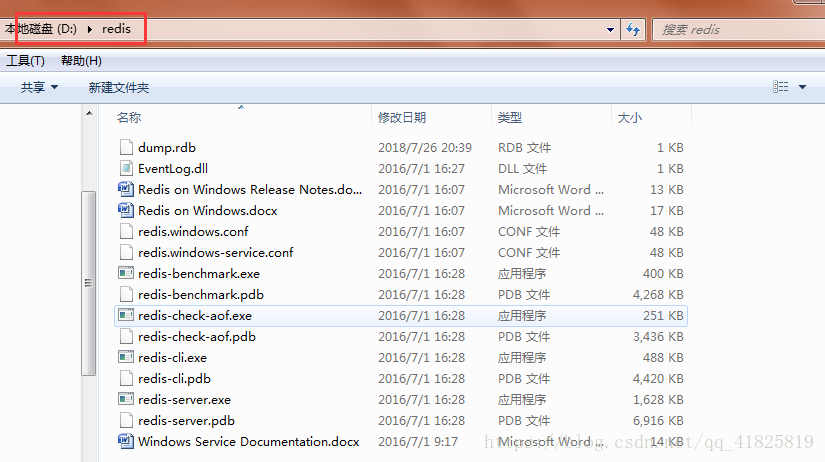This screenshot has width=825, height=462.
Task: Sort by the 名称 name column header
Action: (129, 117)
